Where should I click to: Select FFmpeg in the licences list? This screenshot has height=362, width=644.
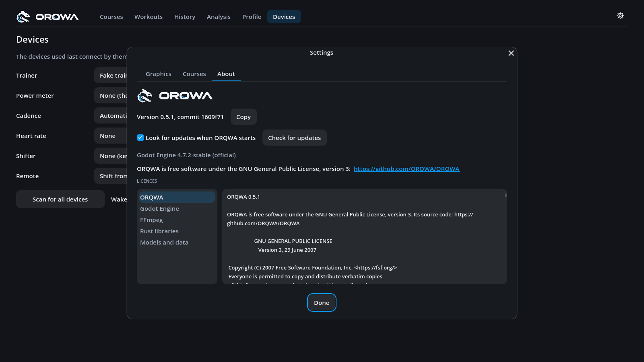(x=177, y=220)
